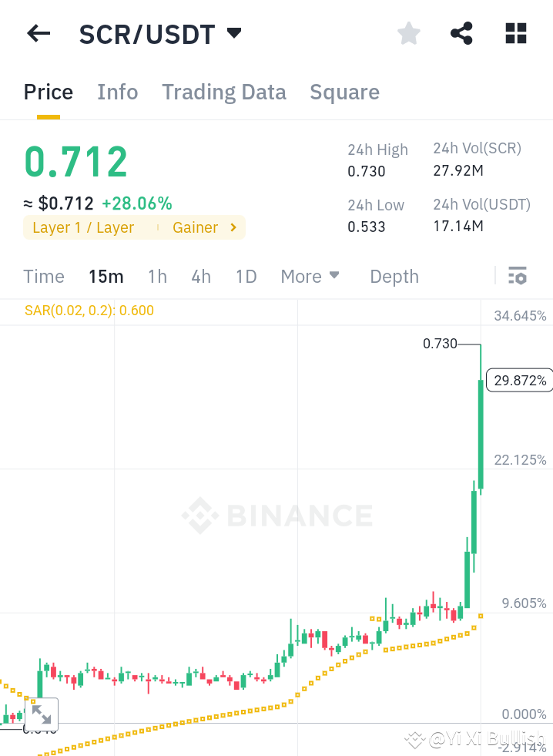Open the Layer 1 / Layer category link
The image size is (553, 756).
[81, 227]
